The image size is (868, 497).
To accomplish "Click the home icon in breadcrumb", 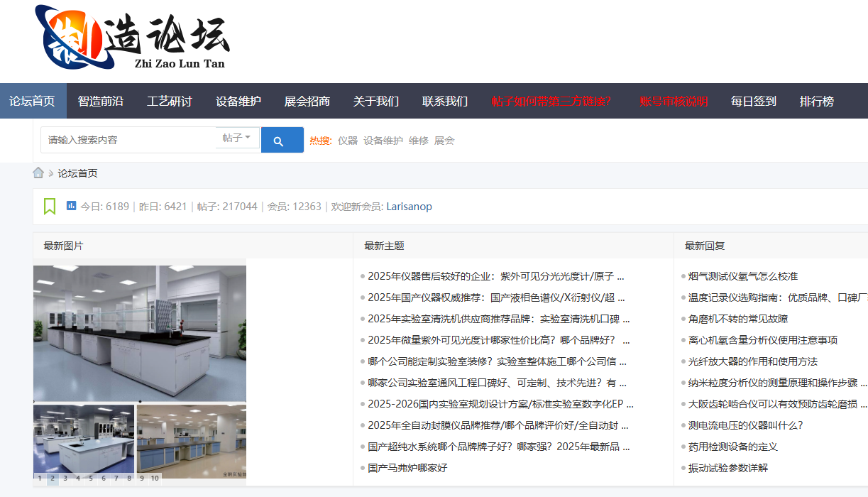I will 38,172.
